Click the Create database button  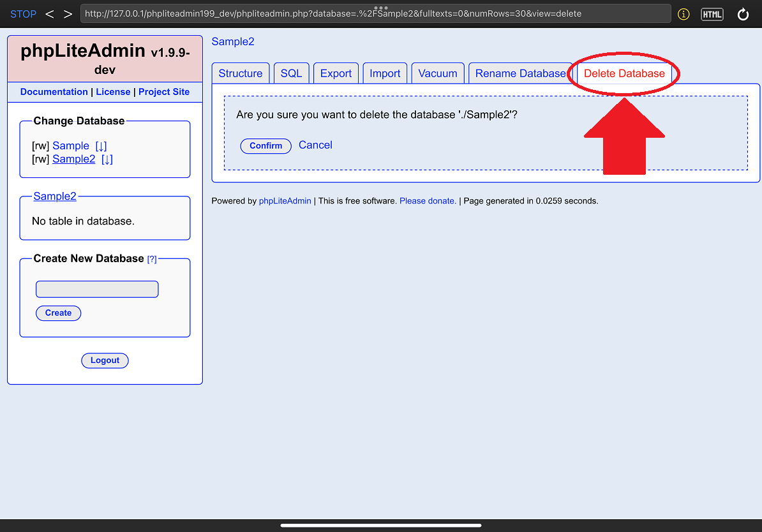[x=58, y=313]
